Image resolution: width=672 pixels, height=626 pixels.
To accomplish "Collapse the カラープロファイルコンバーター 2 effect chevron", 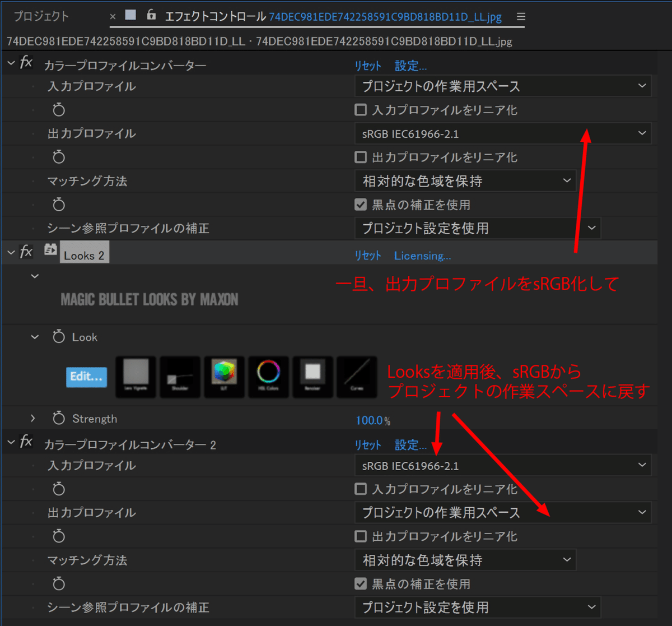I will [11, 442].
